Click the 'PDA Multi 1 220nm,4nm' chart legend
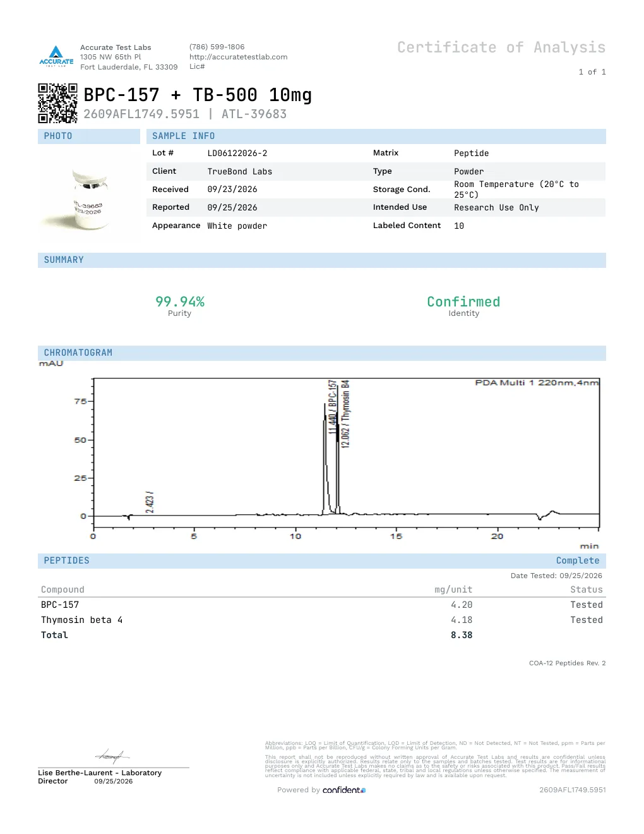 coord(537,383)
